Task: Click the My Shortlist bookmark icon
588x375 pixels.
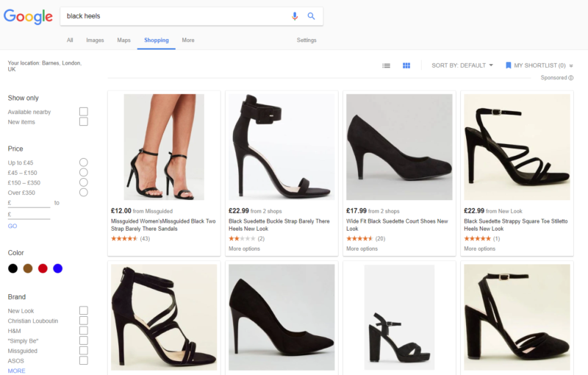Action: pyautogui.click(x=508, y=65)
